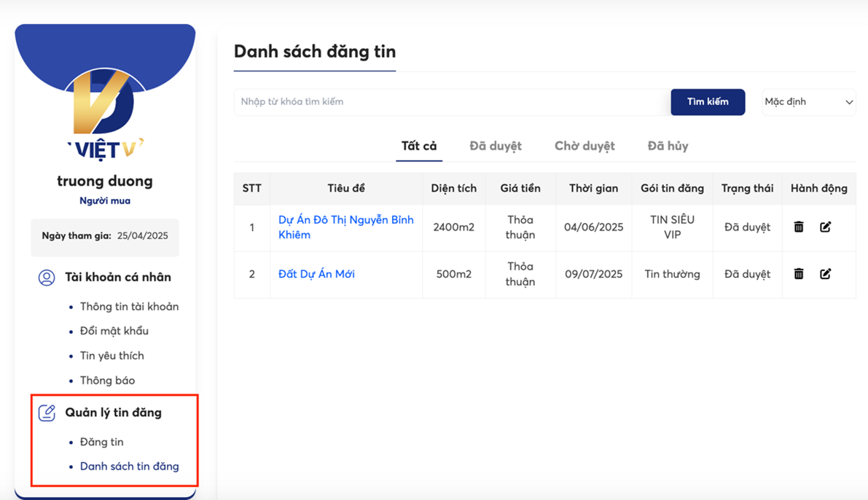The image size is (868, 500).
Task: Open Thông báo notifications
Action: coord(107,380)
